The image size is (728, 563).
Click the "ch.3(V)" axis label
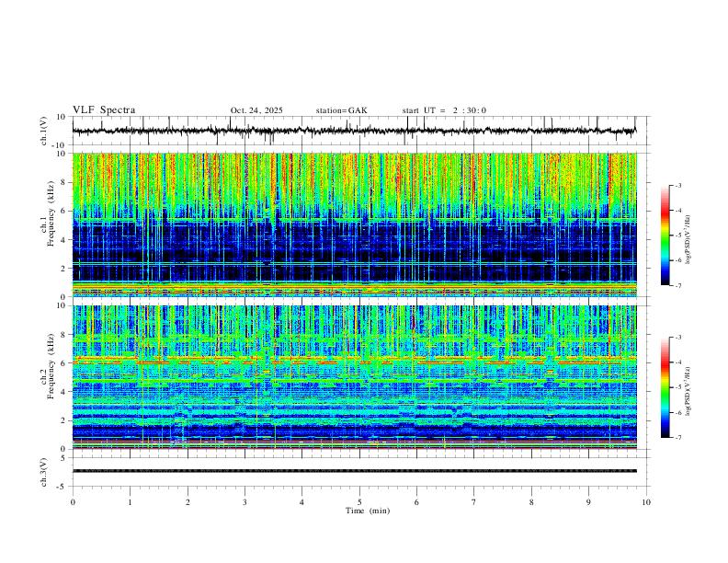(44, 473)
